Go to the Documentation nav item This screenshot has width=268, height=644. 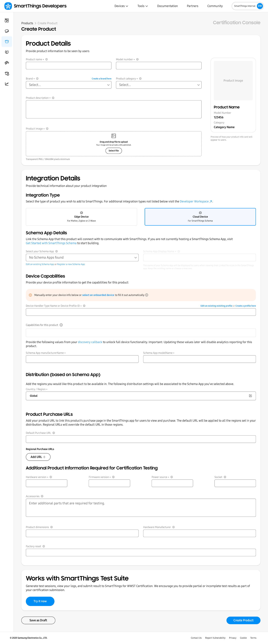click(167, 6)
